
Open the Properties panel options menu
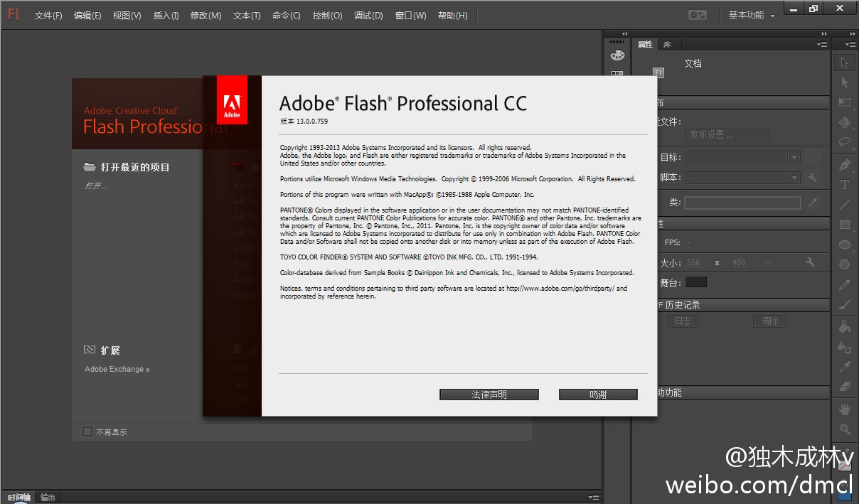tap(821, 45)
